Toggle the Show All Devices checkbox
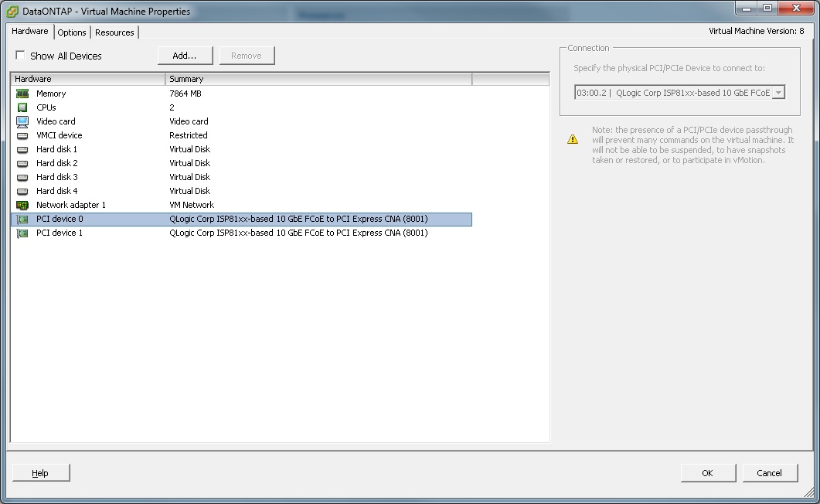The image size is (820, 504). click(20, 55)
